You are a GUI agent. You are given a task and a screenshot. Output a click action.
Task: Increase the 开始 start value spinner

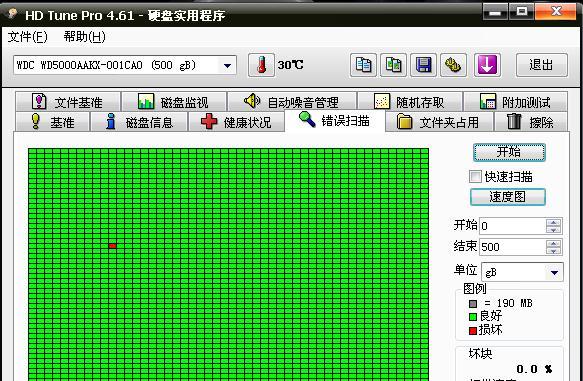click(x=553, y=222)
